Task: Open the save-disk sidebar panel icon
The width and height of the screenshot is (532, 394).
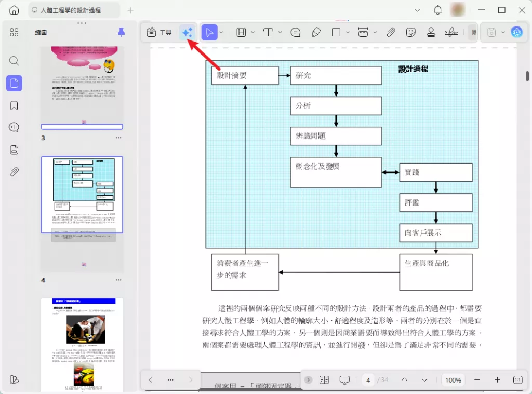Action: point(14,150)
